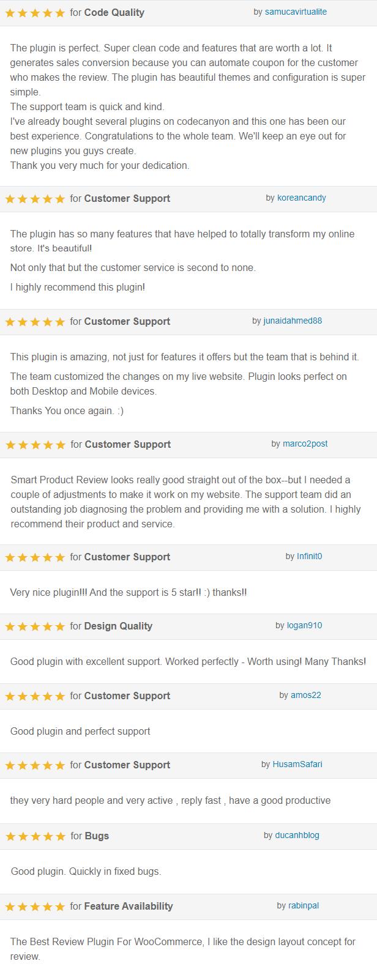Go to ducanhblog's user page

tap(297, 836)
